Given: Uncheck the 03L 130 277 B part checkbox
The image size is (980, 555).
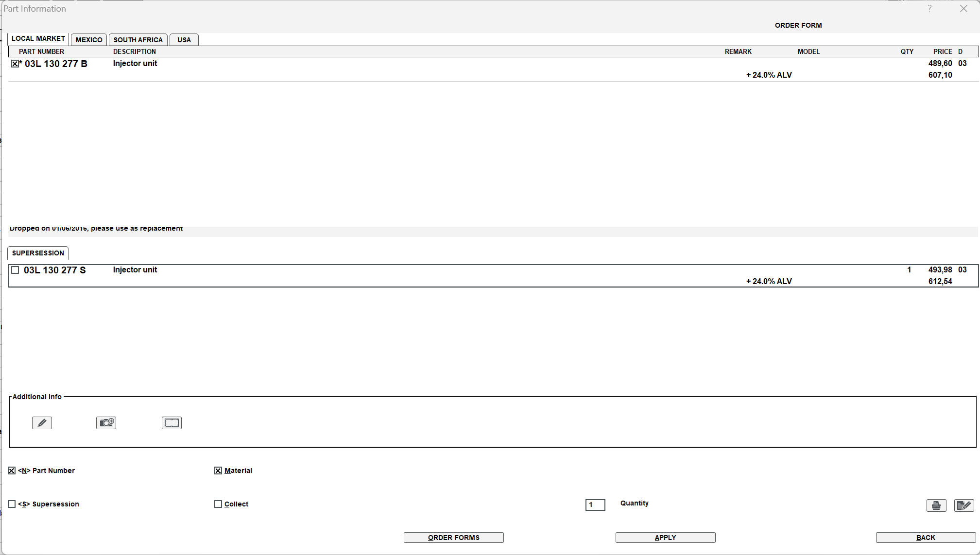Looking at the screenshot, I should pos(15,64).
